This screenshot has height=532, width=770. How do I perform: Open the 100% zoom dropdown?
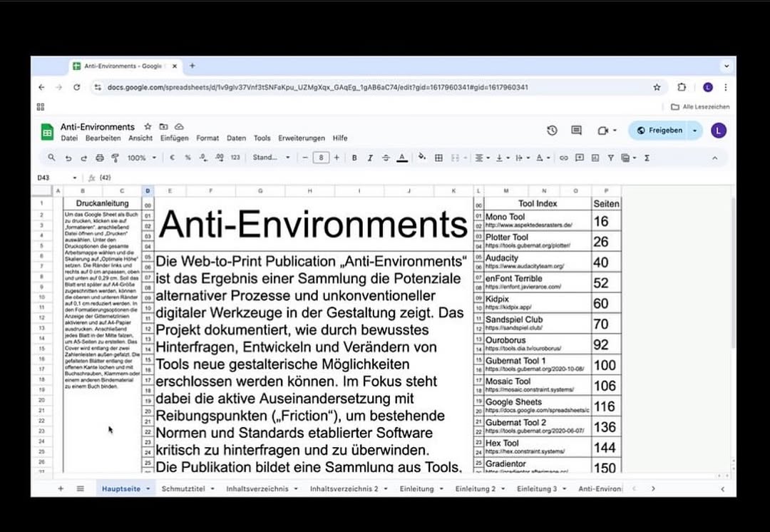click(141, 158)
